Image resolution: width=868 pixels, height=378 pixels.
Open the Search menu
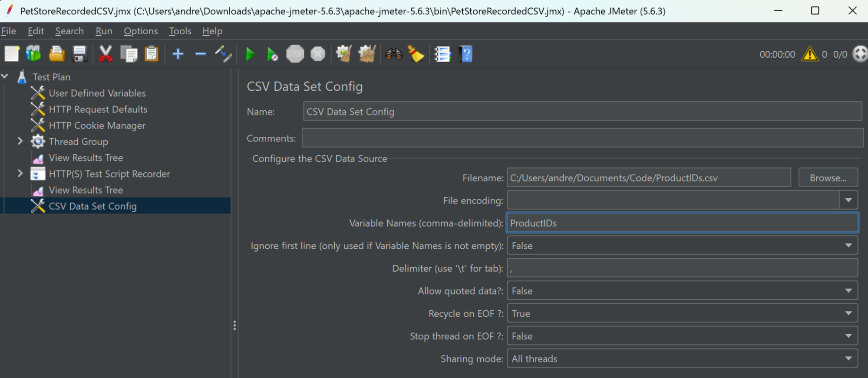pyautogui.click(x=69, y=31)
